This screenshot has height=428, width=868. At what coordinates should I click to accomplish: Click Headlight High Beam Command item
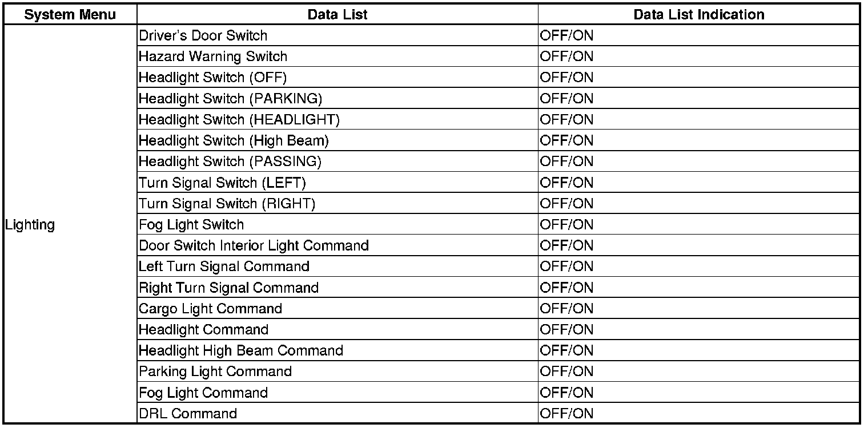(x=241, y=350)
